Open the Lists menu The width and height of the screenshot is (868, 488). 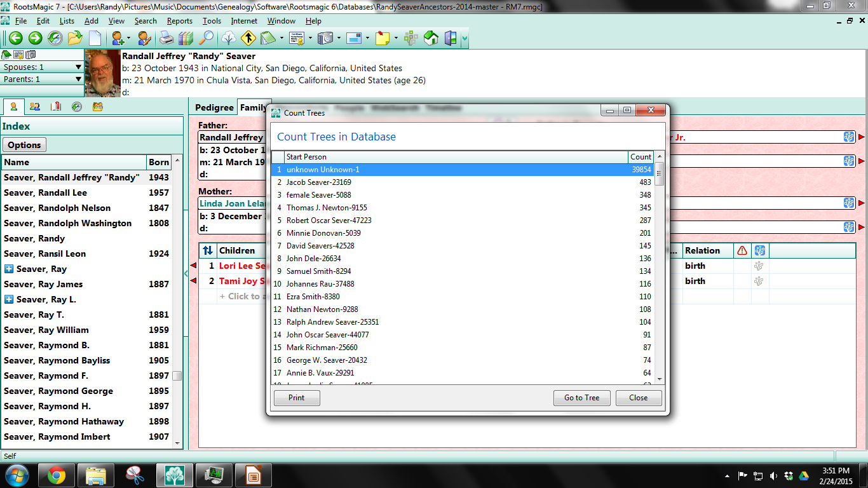click(x=67, y=21)
